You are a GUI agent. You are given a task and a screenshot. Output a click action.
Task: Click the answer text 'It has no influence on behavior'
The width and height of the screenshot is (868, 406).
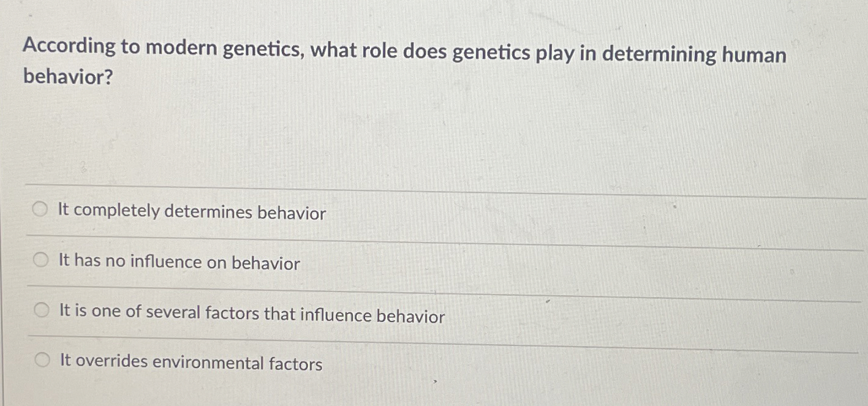point(178,262)
